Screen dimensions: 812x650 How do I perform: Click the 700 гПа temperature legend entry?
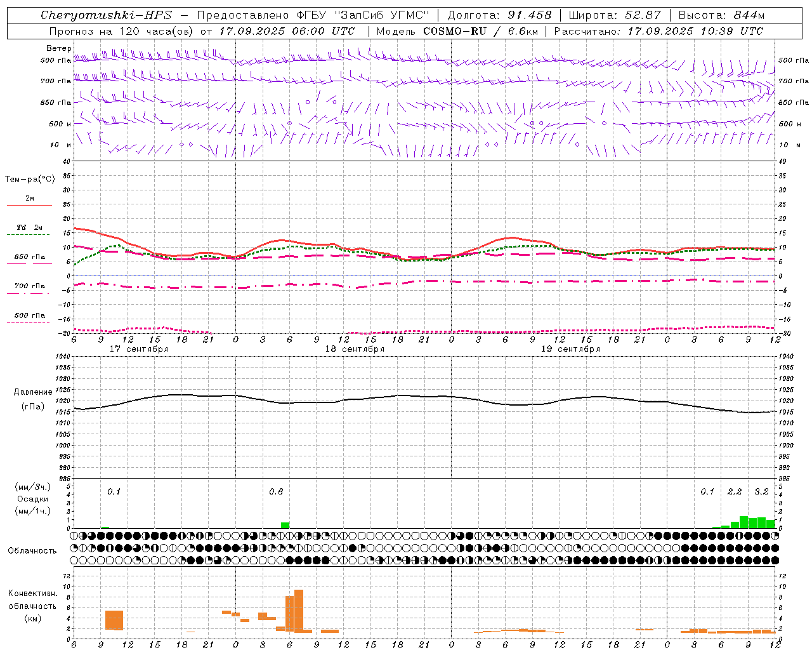click(29, 286)
